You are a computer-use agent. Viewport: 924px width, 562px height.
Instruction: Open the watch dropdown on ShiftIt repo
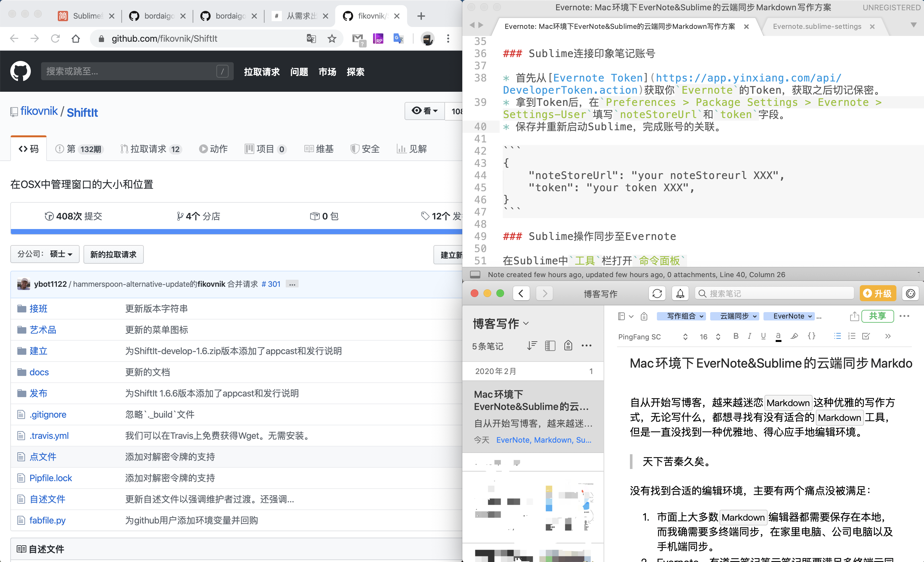pyautogui.click(x=424, y=111)
